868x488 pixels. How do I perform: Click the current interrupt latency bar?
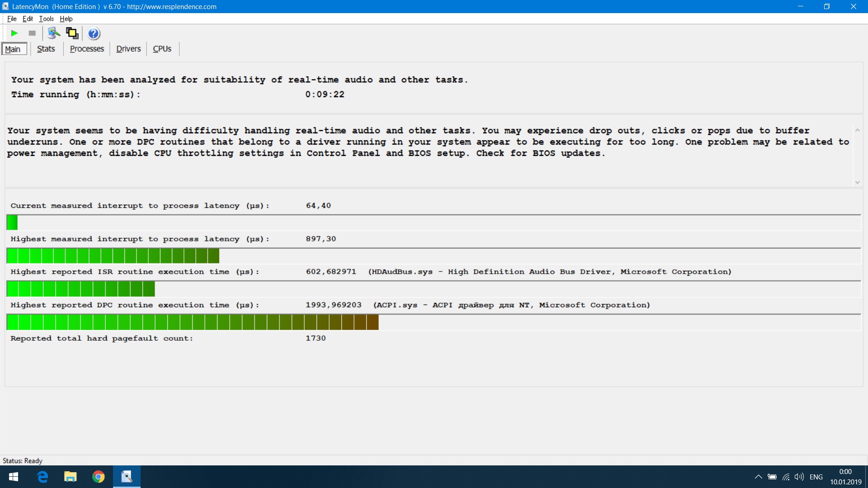[434, 222]
